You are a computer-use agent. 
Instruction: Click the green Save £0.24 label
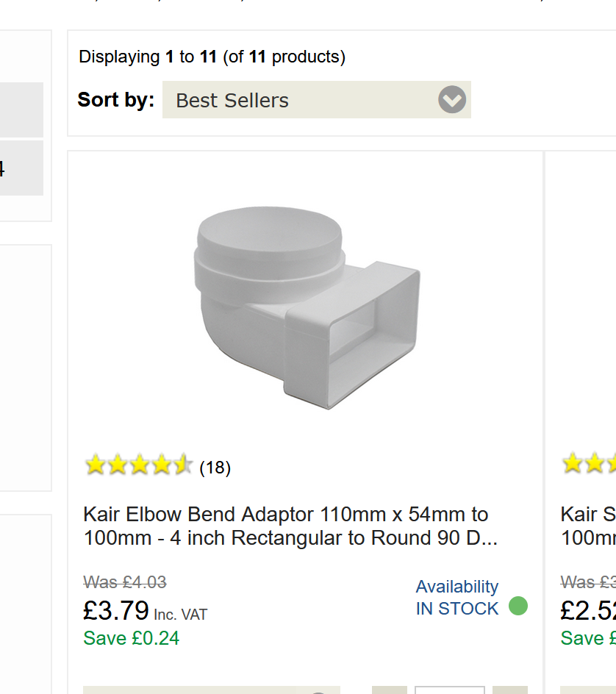coord(132,638)
